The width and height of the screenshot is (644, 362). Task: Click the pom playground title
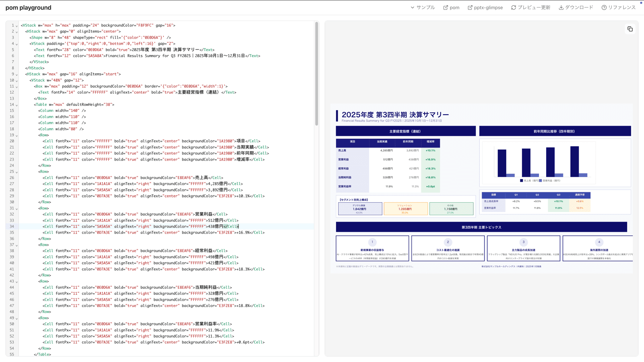pyautogui.click(x=28, y=8)
